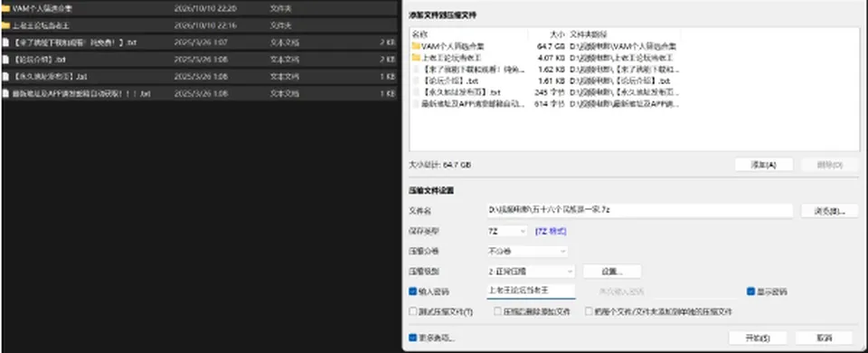
Task: Click the 开始(S) start button
Action: [758, 338]
